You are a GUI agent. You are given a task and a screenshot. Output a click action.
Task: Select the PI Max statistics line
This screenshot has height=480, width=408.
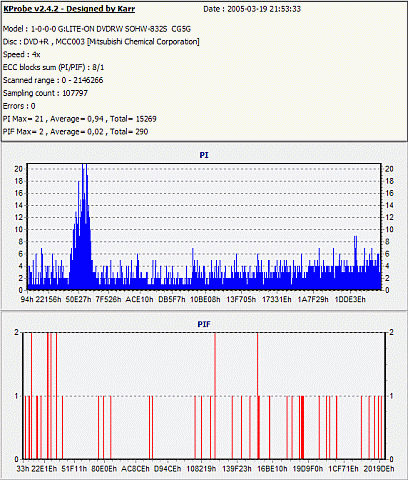[x=80, y=119]
